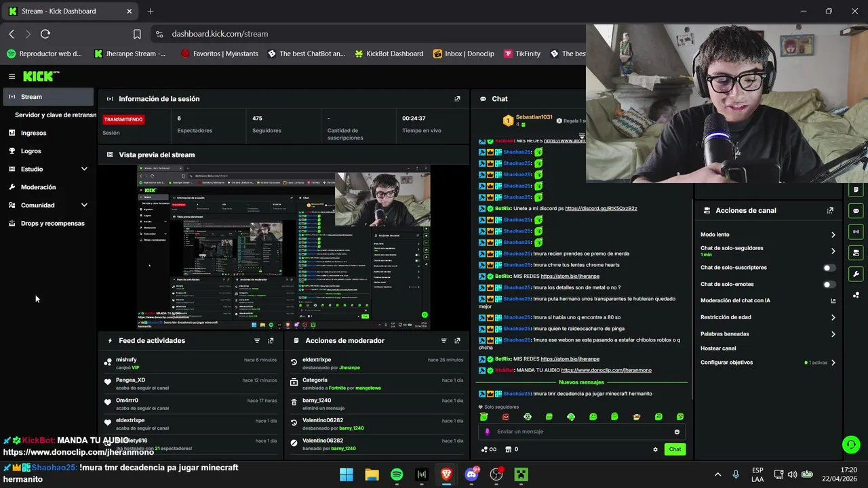Open Palabras baneadas options arrow

(x=833, y=334)
